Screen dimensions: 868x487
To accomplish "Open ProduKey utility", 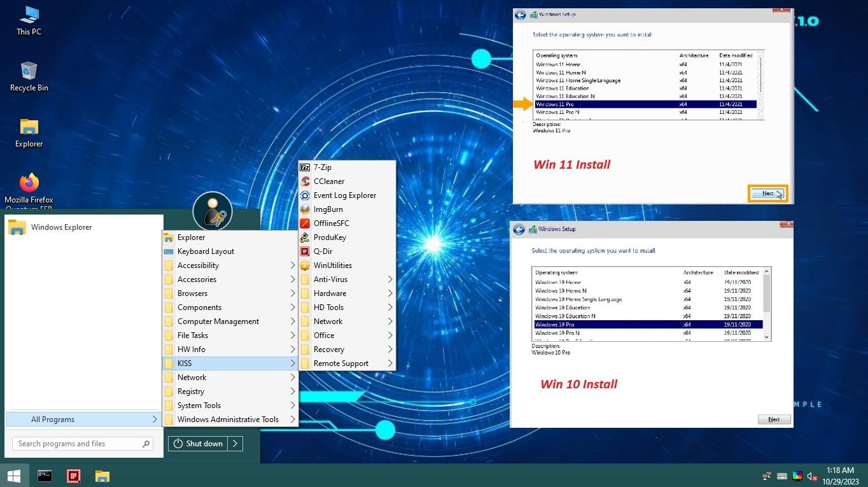I will 330,237.
